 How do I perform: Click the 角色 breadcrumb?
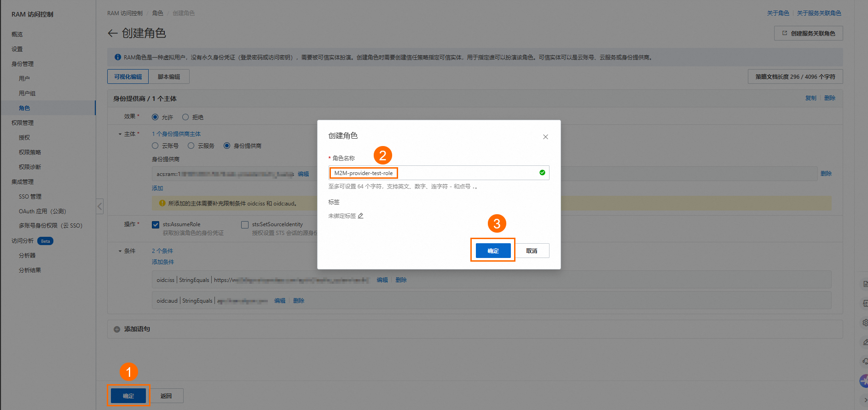pyautogui.click(x=158, y=13)
